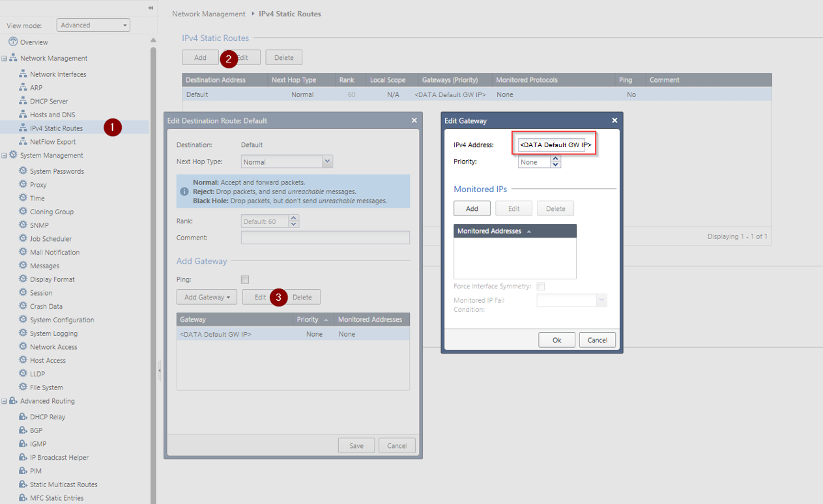Viewport: 823px width, 504px height.
Task: Click the Rank spinner control
Action: tap(294, 221)
